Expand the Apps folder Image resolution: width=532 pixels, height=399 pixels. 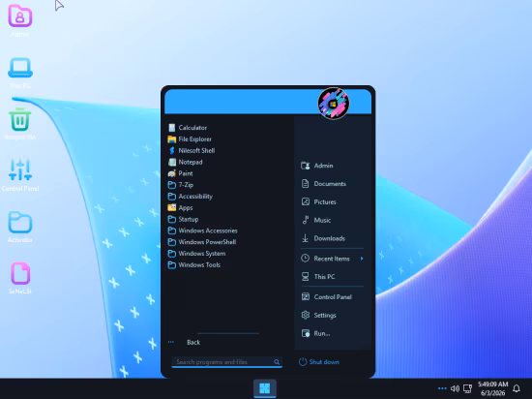point(180,208)
